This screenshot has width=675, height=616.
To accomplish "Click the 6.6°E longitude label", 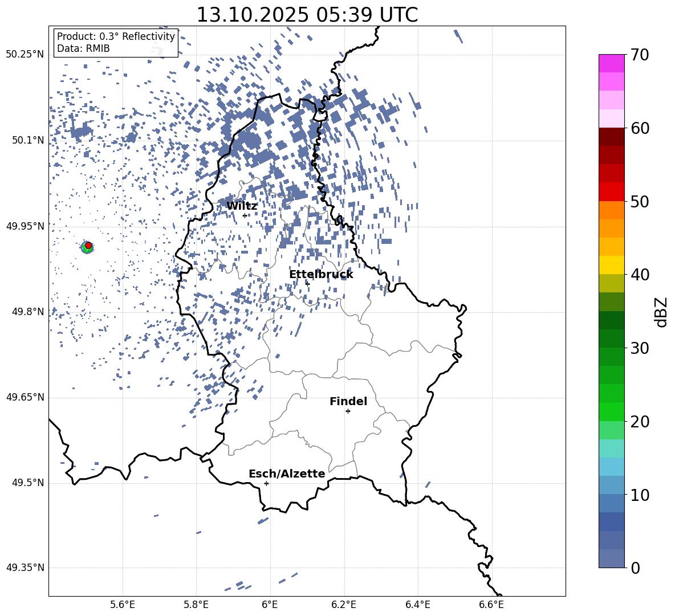I will coord(491,605).
